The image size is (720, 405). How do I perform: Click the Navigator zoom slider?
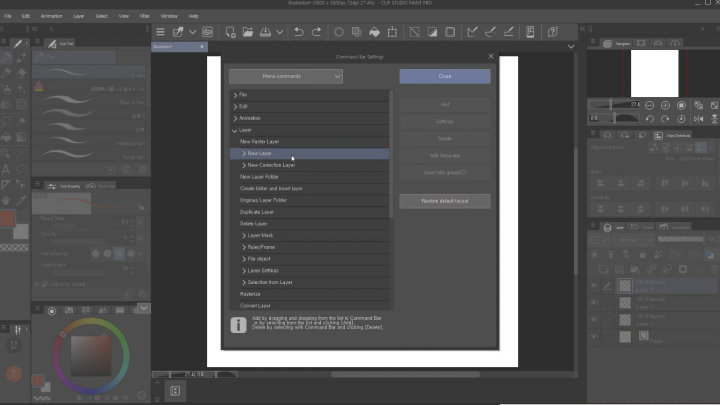[614, 105]
